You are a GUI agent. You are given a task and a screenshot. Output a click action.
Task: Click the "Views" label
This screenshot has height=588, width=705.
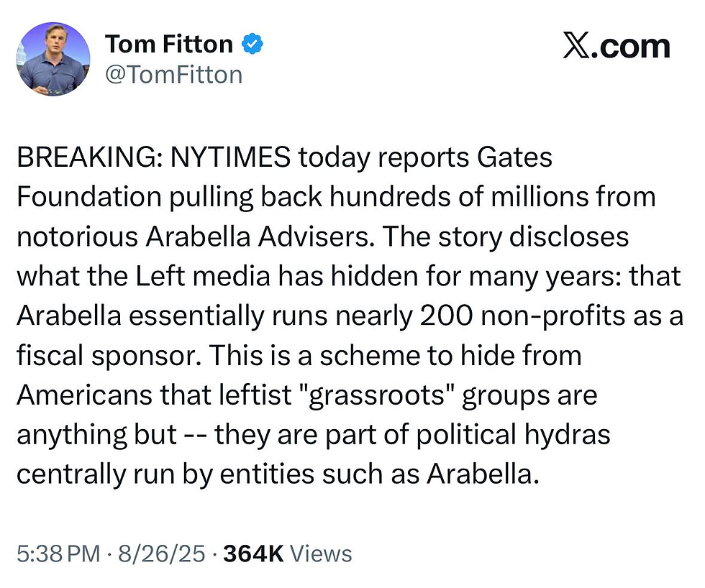322,553
